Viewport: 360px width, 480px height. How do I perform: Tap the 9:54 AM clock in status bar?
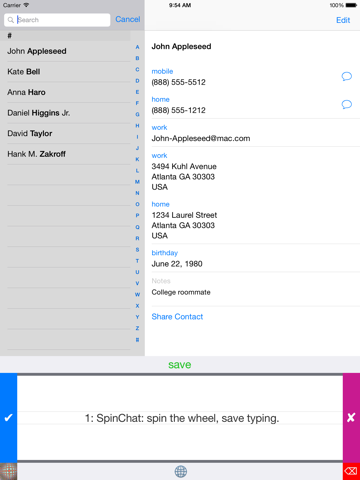pyautogui.click(x=180, y=5)
